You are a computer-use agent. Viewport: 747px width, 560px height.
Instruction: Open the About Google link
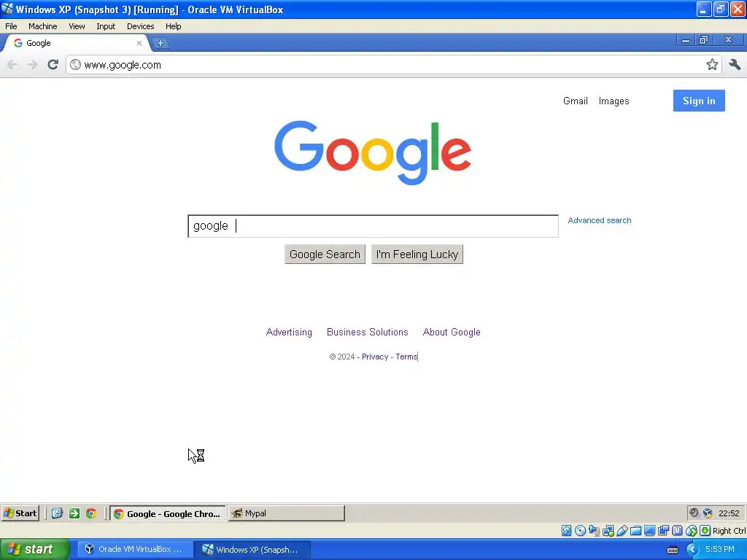pos(452,332)
